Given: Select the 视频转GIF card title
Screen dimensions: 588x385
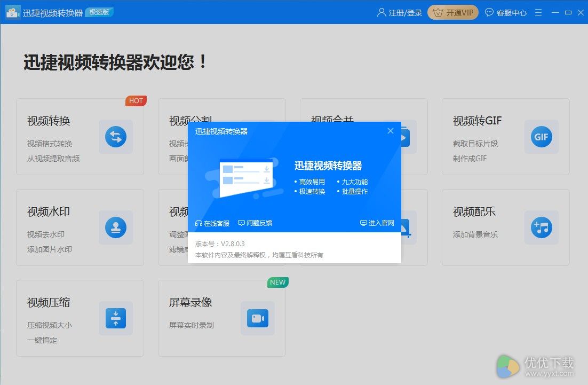Looking at the screenshot, I should pyautogui.click(x=477, y=121).
